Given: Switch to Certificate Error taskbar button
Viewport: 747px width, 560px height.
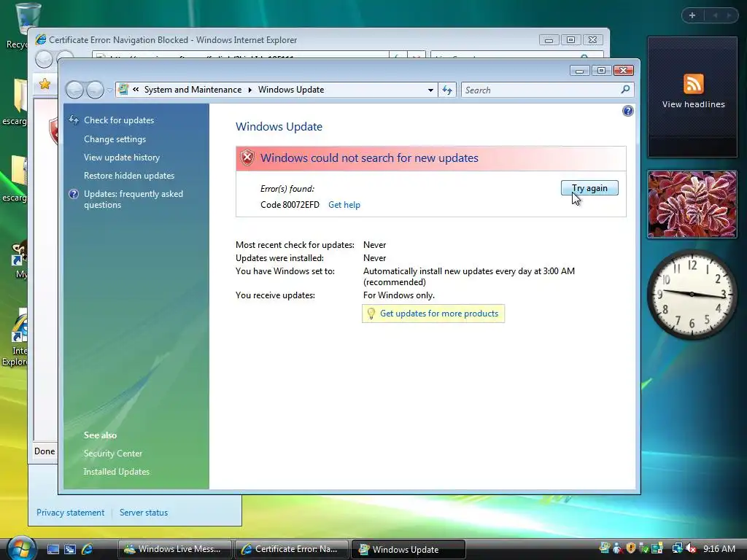Looking at the screenshot, I should [290, 549].
